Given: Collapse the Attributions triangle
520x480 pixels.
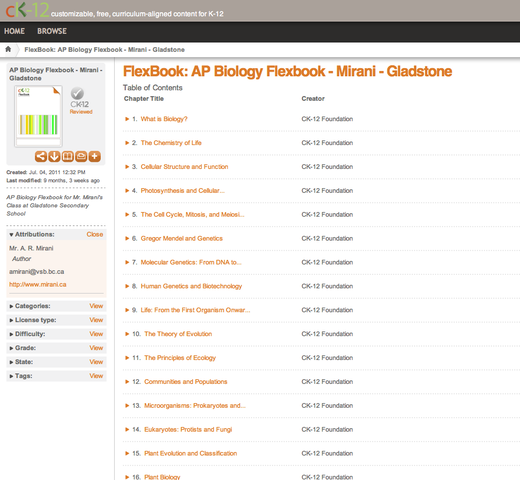Looking at the screenshot, I should tap(11, 235).
